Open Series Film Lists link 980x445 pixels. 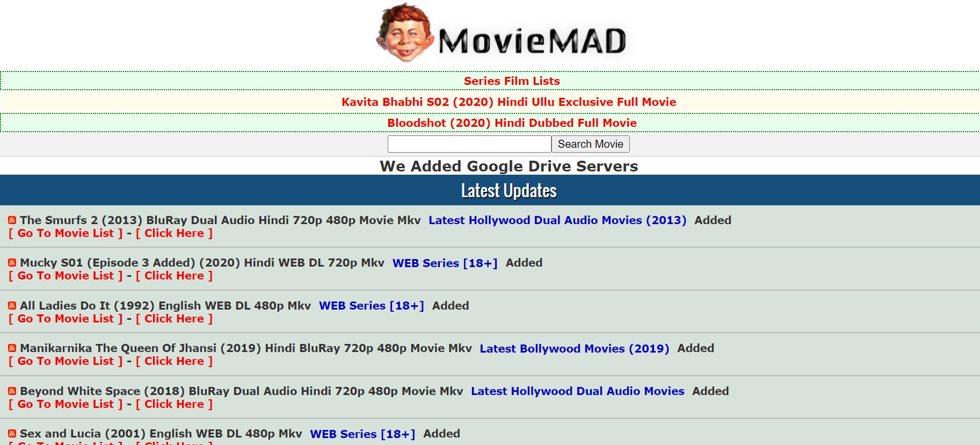pos(511,81)
